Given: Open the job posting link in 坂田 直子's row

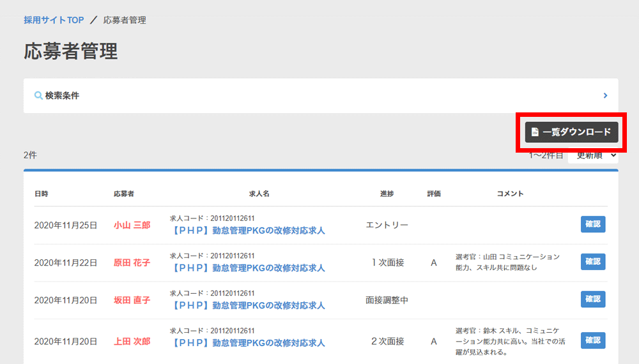Looking at the screenshot, I should pos(249,305).
